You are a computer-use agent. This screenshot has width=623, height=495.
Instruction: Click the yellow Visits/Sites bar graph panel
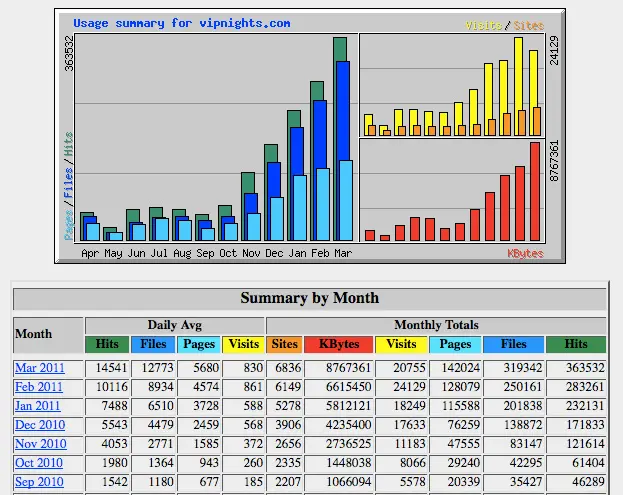451,86
